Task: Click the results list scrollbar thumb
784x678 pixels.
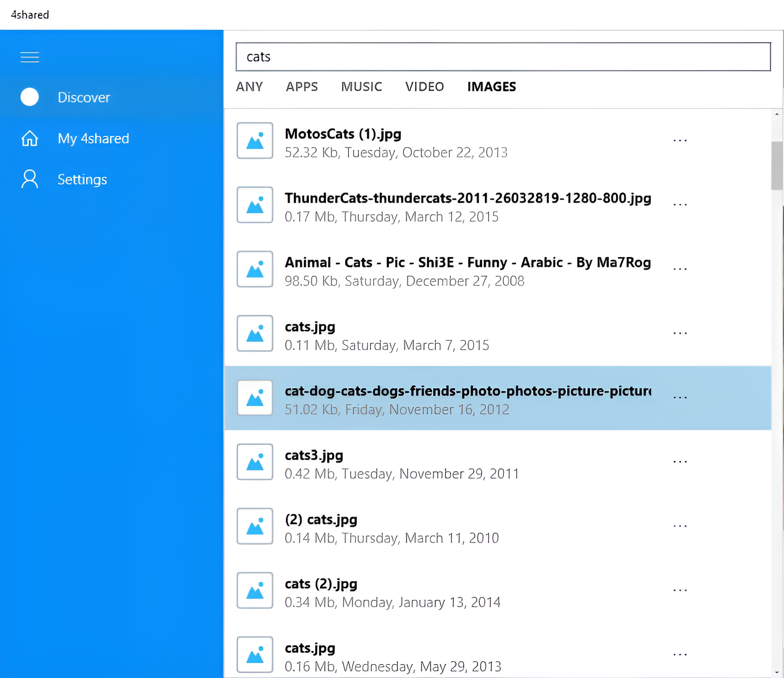Action: tap(777, 166)
